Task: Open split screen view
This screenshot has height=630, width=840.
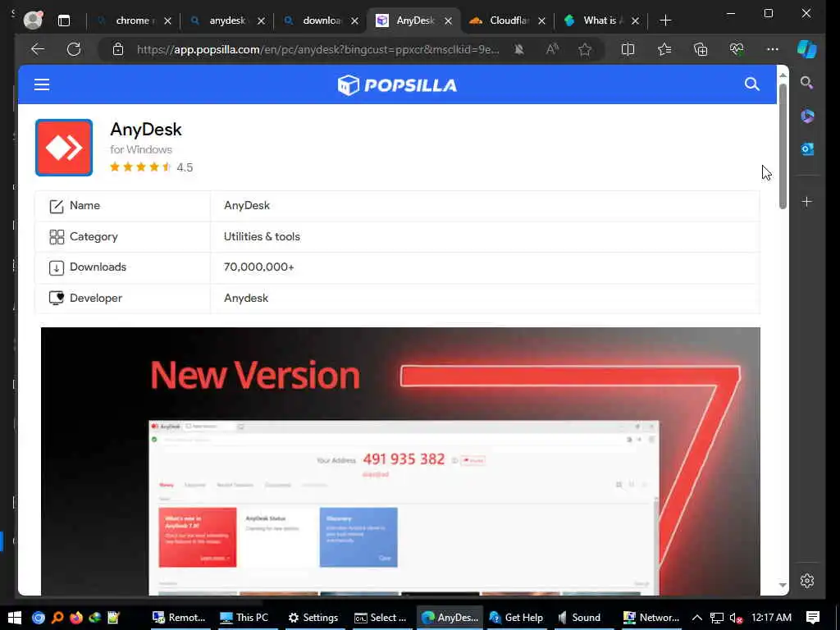Action: pos(628,50)
